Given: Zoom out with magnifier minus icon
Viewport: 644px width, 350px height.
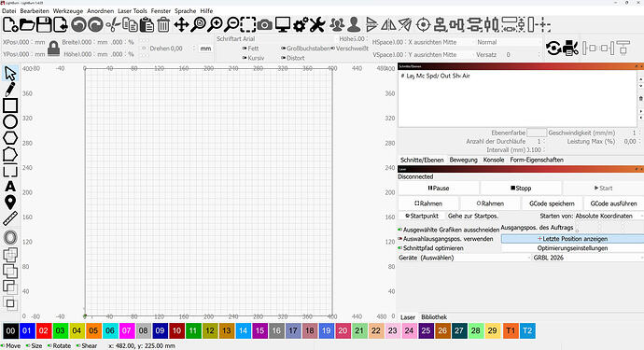Looking at the screenshot, I should (x=231, y=25).
